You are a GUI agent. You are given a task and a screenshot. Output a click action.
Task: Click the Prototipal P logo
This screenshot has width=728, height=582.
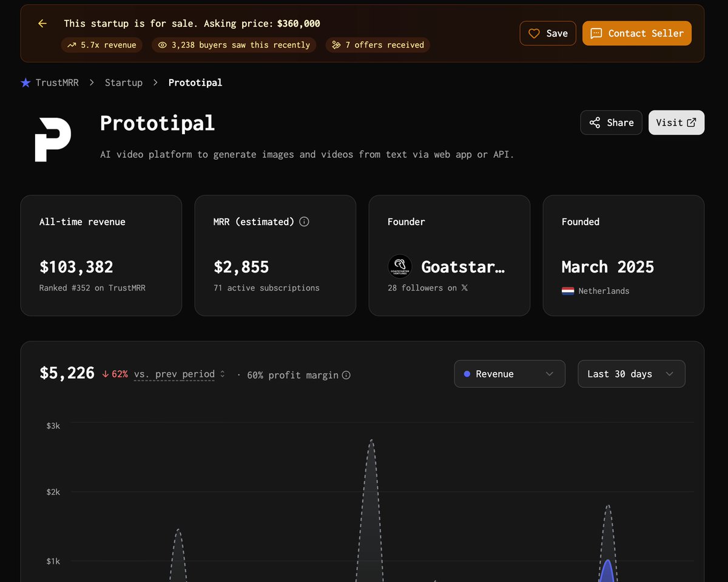pyautogui.click(x=53, y=140)
